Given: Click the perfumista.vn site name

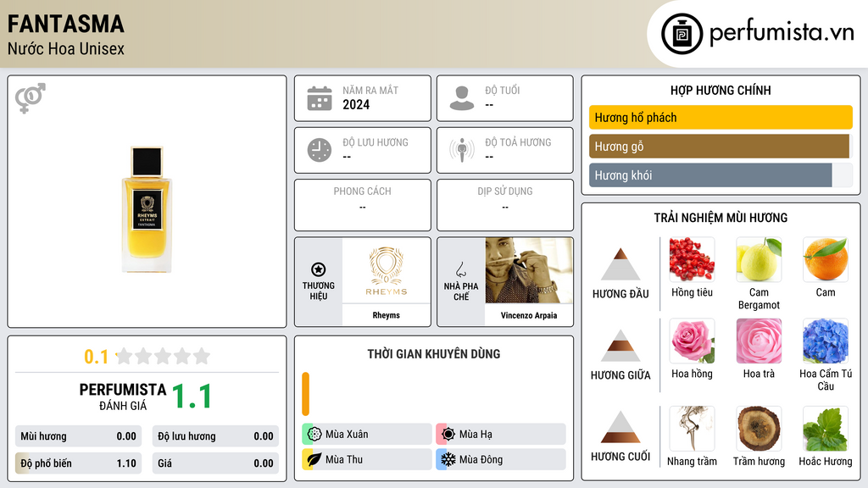Looking at the screenshot, I should point(782,33).
